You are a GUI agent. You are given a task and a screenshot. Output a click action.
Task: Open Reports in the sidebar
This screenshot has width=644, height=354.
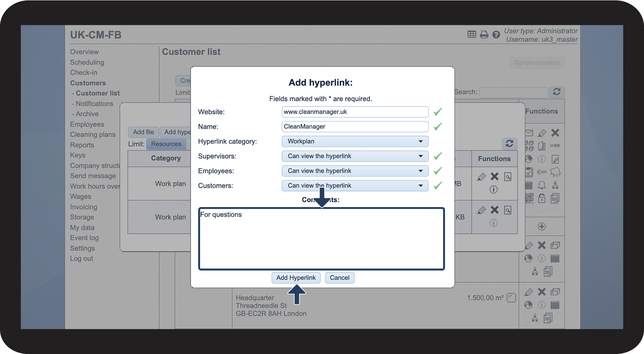tap(82, 145)
